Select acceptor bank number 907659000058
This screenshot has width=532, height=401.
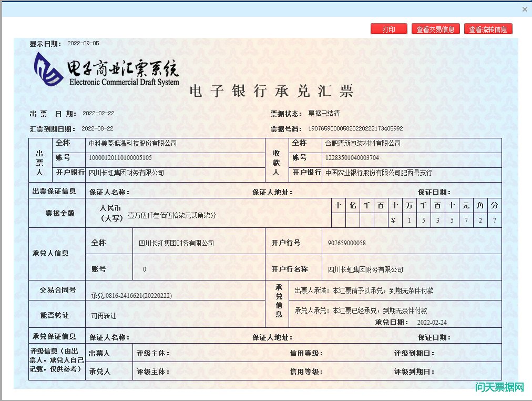tap(347, 243)
